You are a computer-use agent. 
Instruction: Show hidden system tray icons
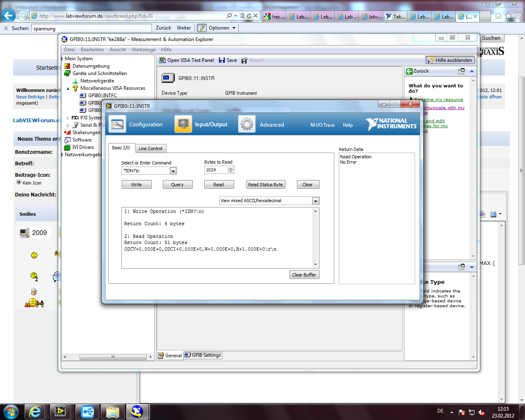click(x=452, y=412)
